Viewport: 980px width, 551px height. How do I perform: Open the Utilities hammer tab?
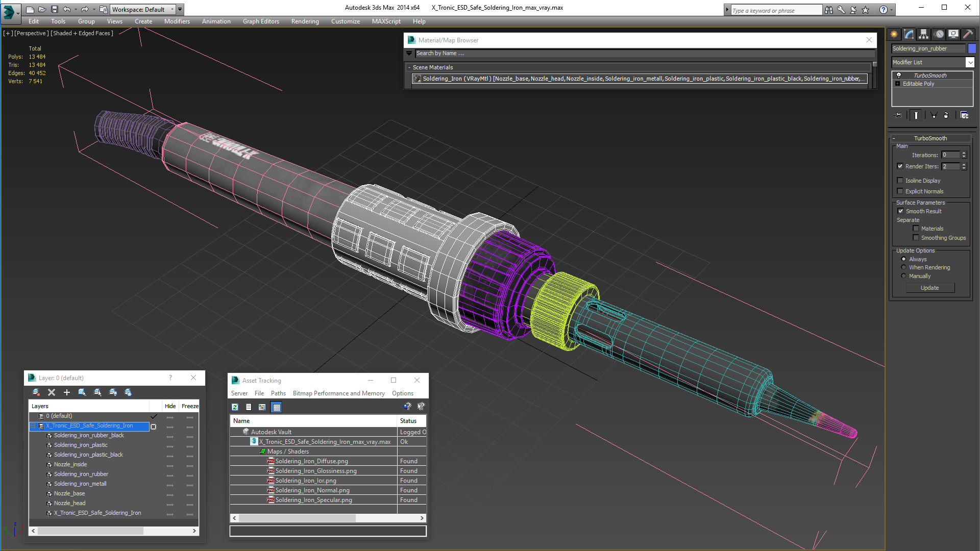pyautogui.click(x=968, y=34)
